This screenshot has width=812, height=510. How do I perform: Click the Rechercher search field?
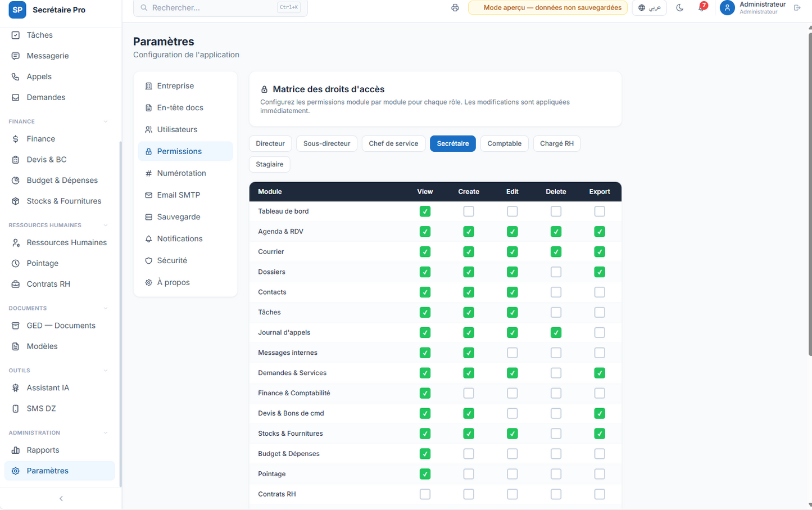coord(220,8)
